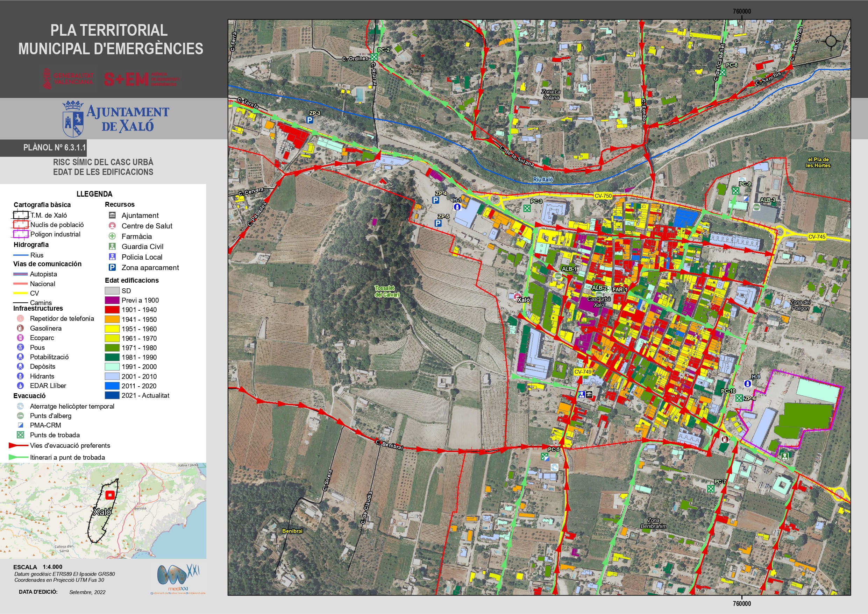Click the '1971 - 1980' green color swatch
868x614 pixels.
coord(112,348)
